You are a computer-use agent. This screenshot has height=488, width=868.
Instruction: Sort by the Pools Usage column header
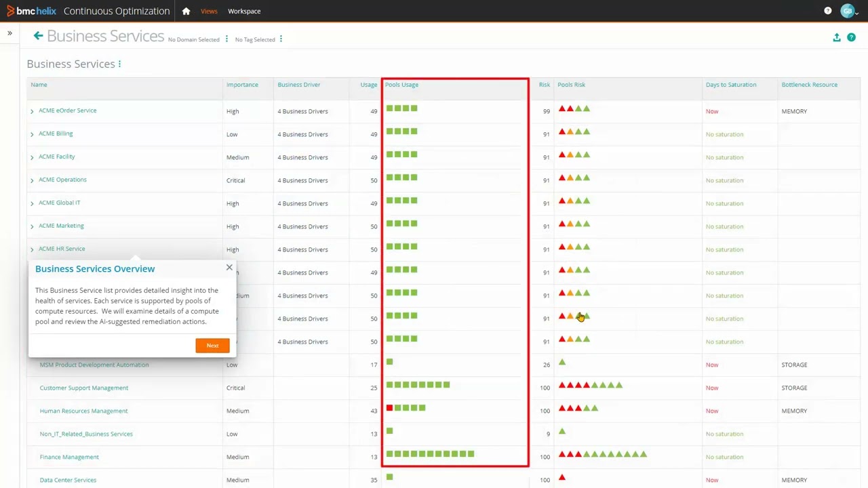[x=401, y=85]
